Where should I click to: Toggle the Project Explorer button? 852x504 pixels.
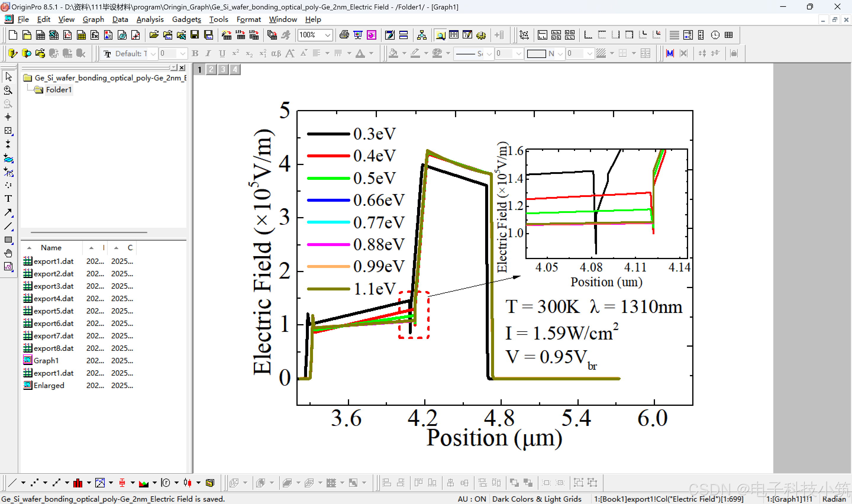[x=440, y=35]
